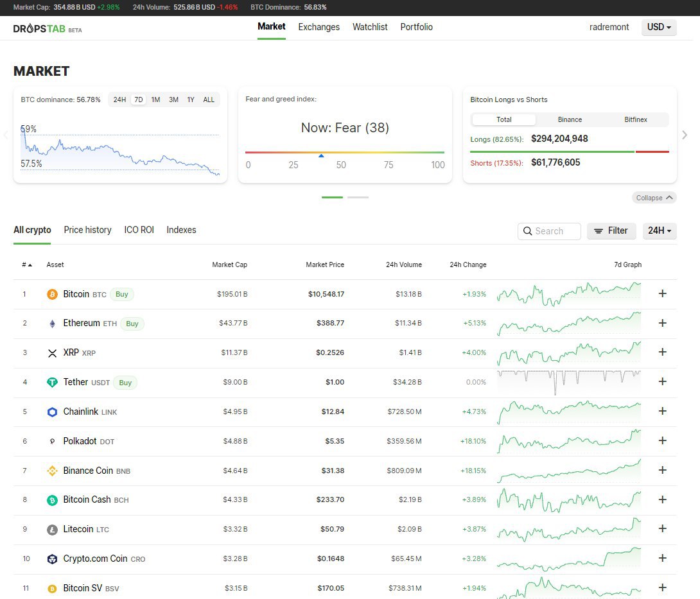Click the second carousel page indicator

click(358, 197)
